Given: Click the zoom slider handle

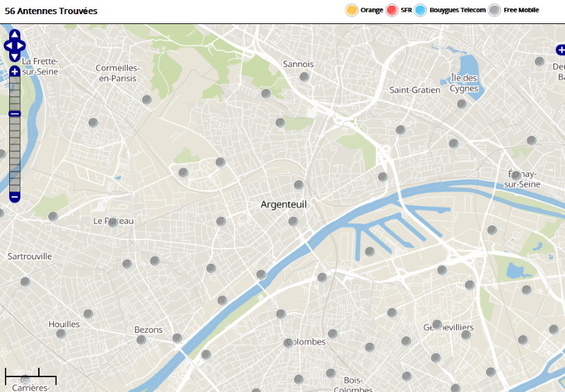Looking at the screenshot, I should coord(15,114).
